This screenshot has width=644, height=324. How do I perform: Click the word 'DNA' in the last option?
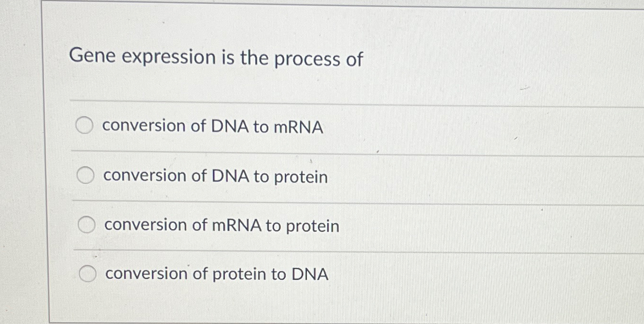tap(310, 274)
